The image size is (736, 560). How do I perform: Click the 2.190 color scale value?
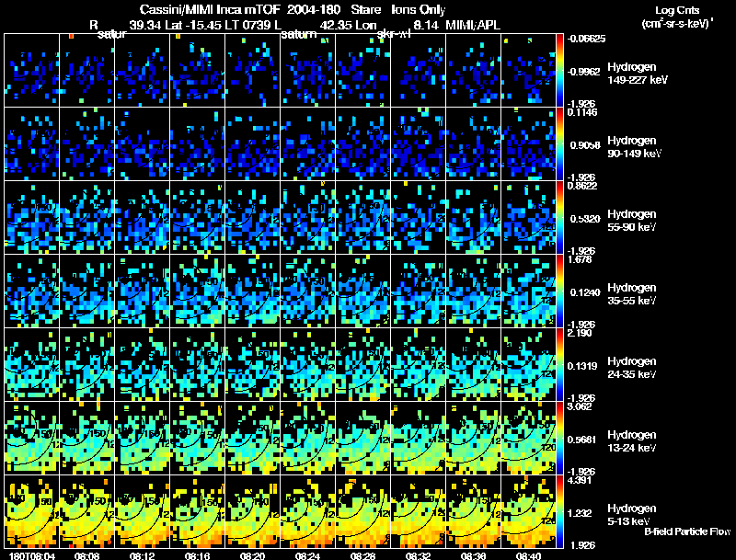(x=580, y=333)
